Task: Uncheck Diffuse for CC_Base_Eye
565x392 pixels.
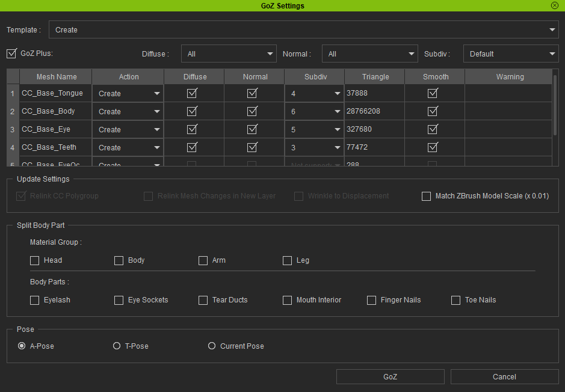Action: [192, 129]
